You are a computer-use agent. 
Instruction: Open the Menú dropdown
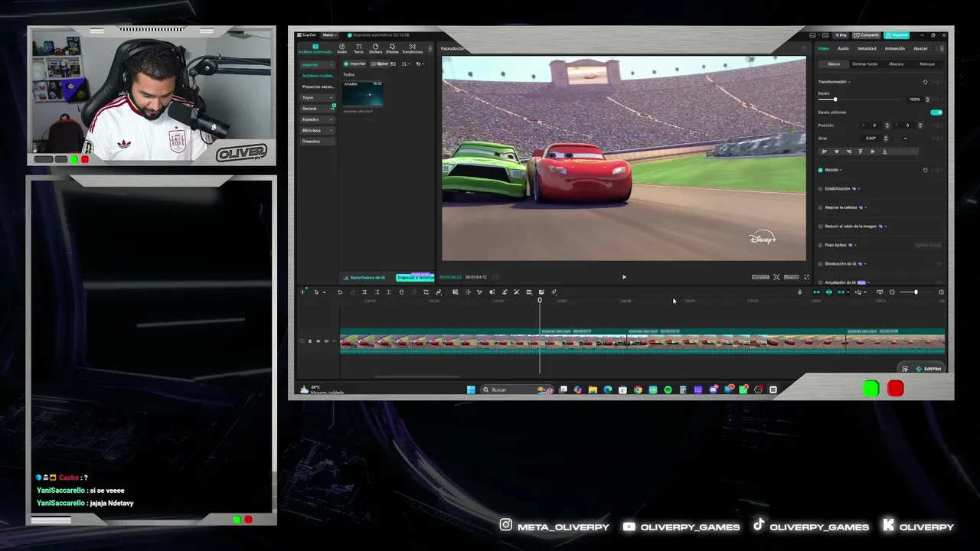(329, 35)
